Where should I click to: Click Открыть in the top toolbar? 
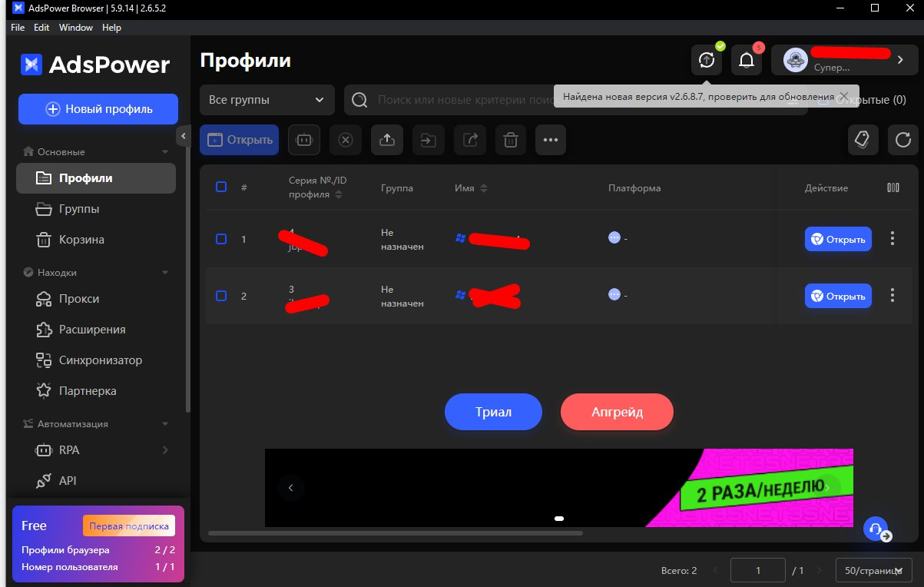point(240,140)
